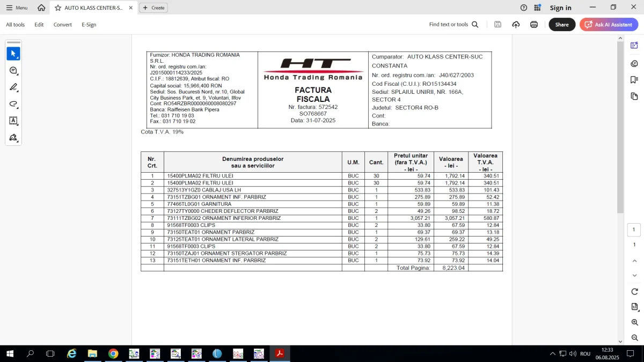This screenshot has height=362, width=644.
Task: Click the Cota T.V.A. 19% text
Action: (x=162, y=131)
